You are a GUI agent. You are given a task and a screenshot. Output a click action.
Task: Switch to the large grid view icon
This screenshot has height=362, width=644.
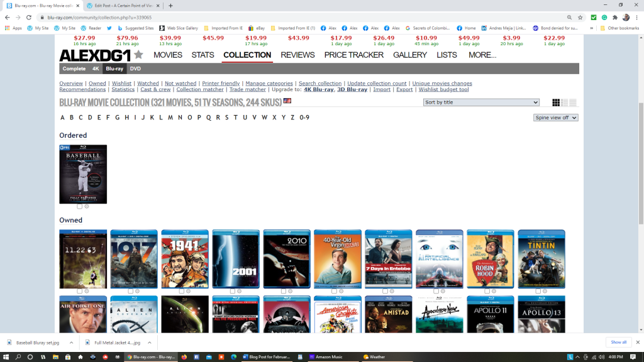[556, 102]
